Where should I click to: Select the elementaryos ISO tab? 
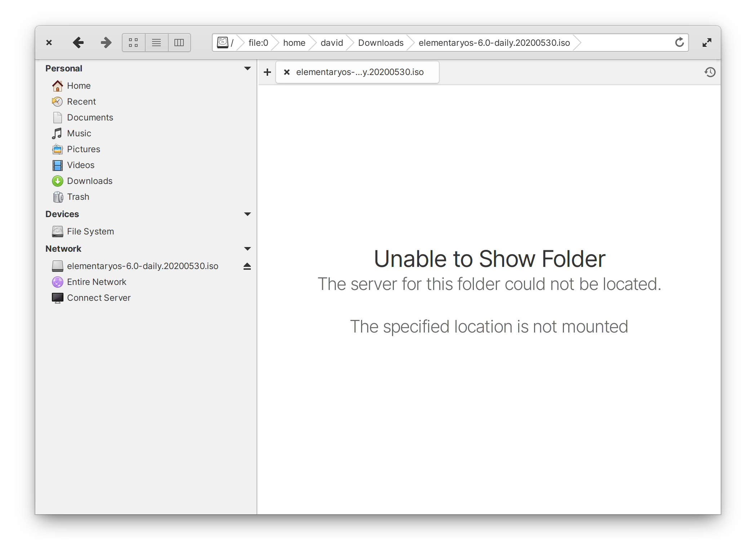[360, 72]
